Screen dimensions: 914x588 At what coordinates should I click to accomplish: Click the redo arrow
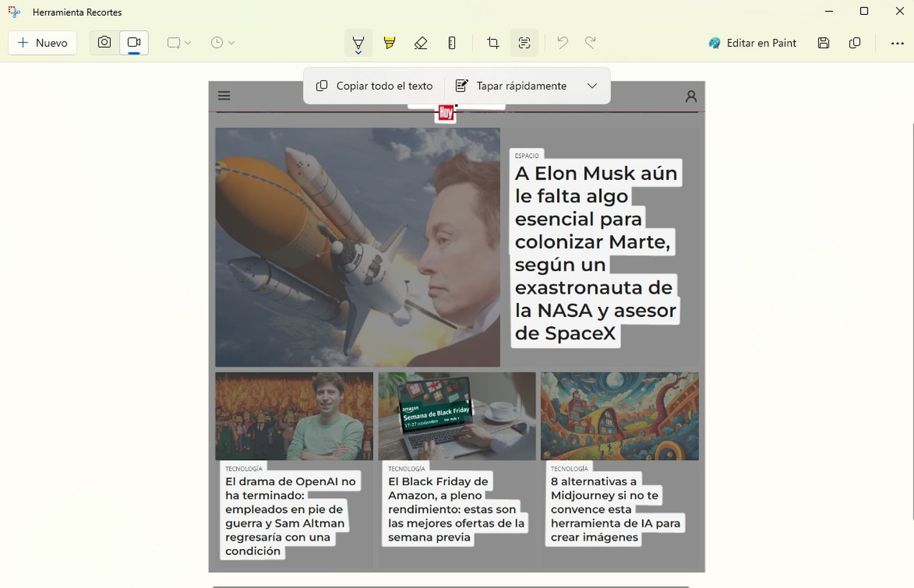click(591, 43)
